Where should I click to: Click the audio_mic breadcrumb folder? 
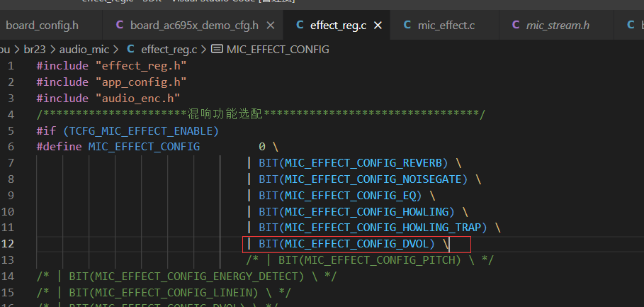(x=84, y=50)
